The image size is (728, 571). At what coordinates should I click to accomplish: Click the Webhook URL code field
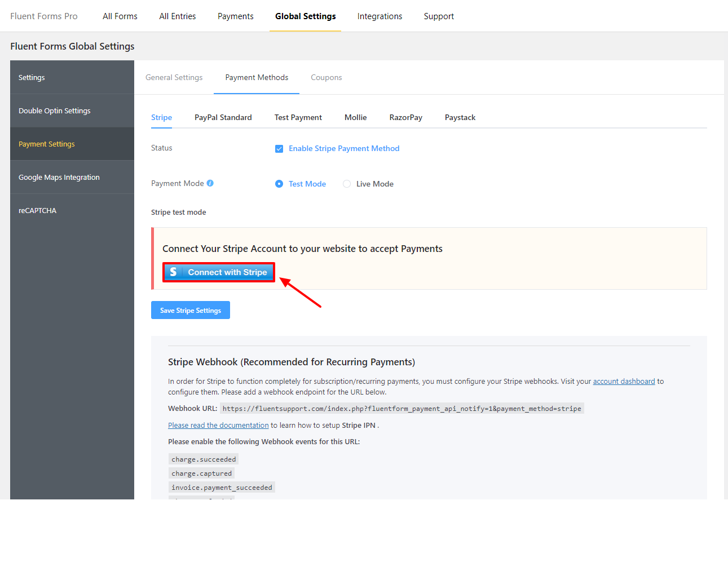pyautogui.click(x=401, y=409)
